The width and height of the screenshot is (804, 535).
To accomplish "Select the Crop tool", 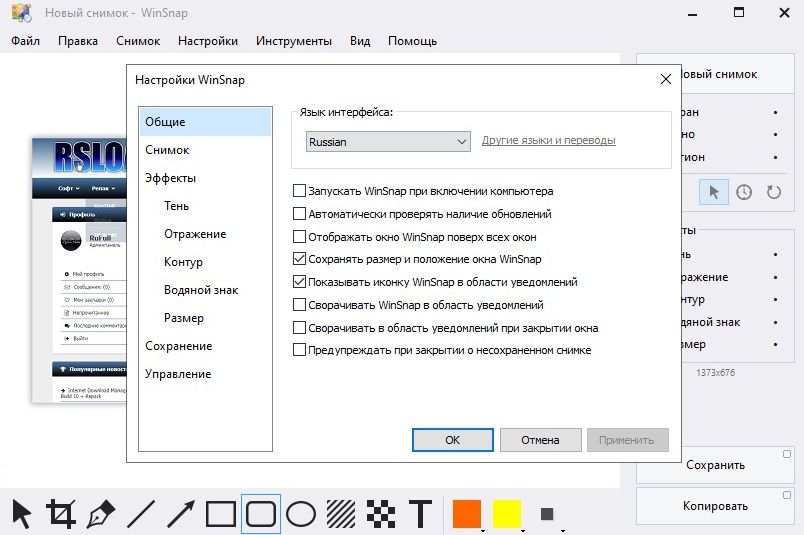I will (x=61, y=513).
